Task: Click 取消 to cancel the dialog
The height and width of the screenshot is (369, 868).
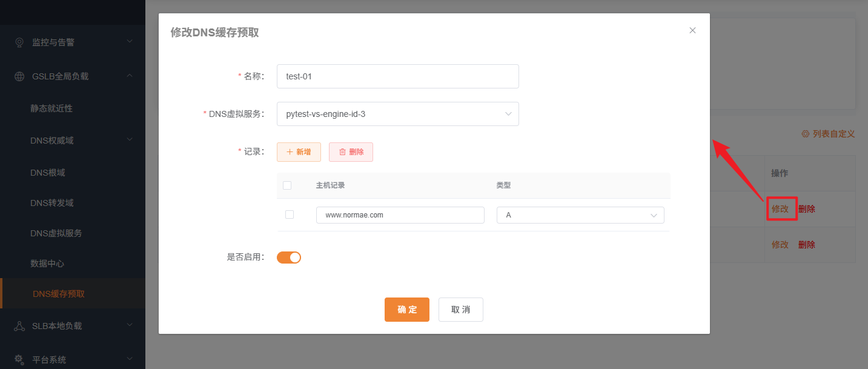Action: 460,310
